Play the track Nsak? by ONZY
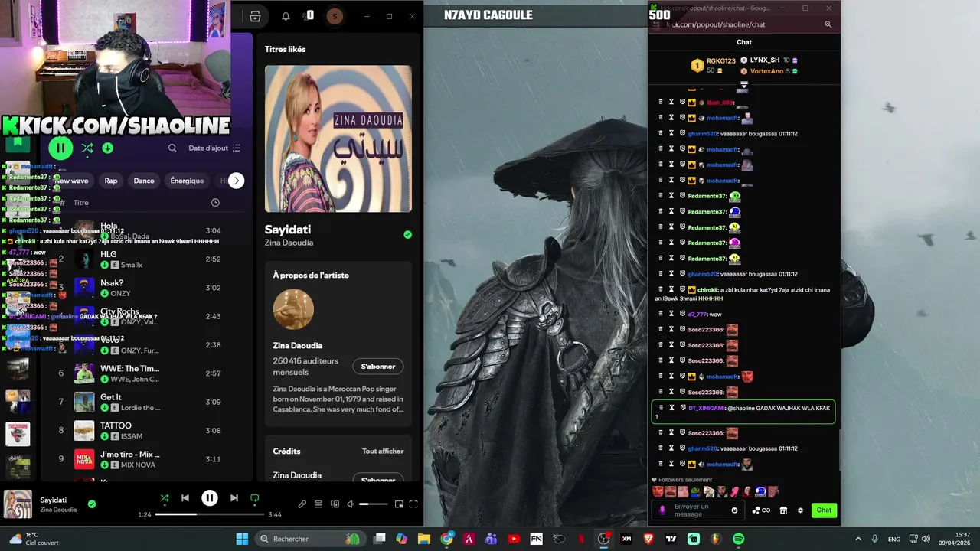The height and width of the screenshot is (551, 980). coord(142,288)
